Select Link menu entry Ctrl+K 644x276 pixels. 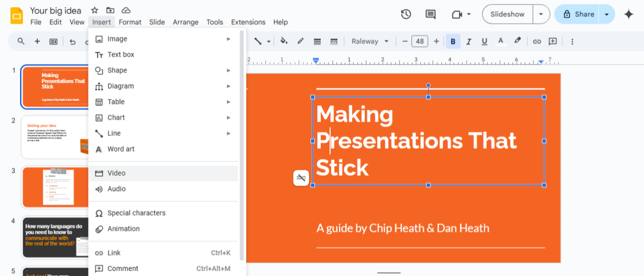pyautogui.click(x=163, y=253)
